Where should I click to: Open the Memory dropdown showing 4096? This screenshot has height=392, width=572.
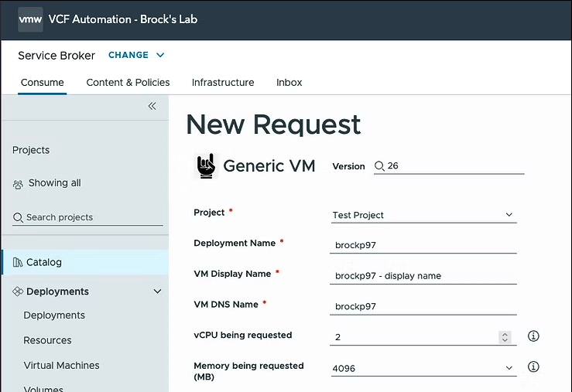423,368
